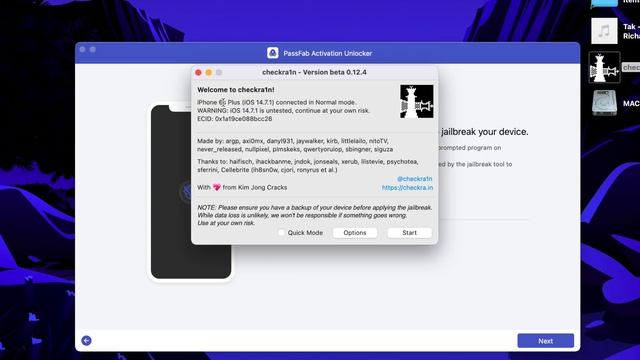Close the checkra1n window
The width and height of the screenshot is (640, 360).
tap(198, 72)
